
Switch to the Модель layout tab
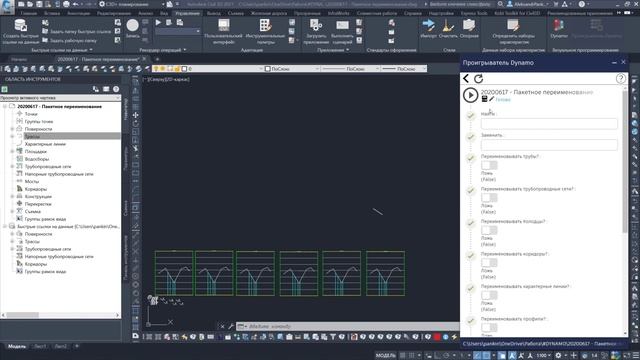[x=17, y=346]
